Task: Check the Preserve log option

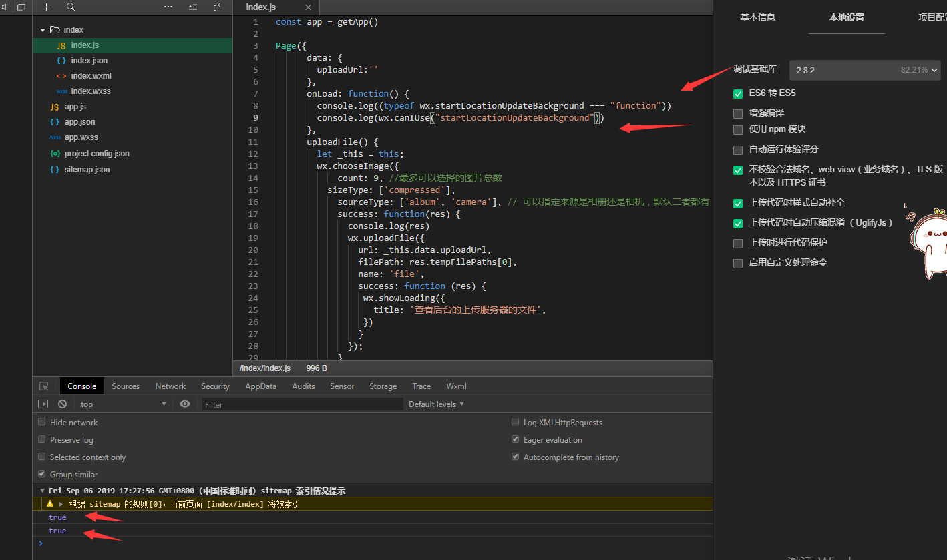Action: coord(42,439)
